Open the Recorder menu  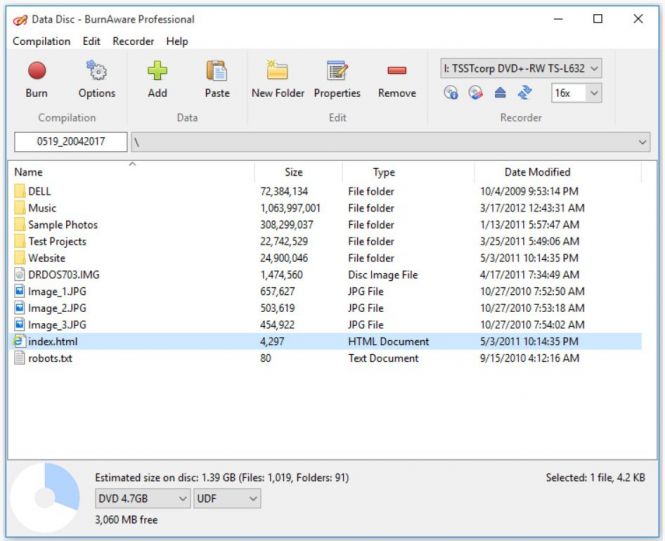(x=133, y=41)
